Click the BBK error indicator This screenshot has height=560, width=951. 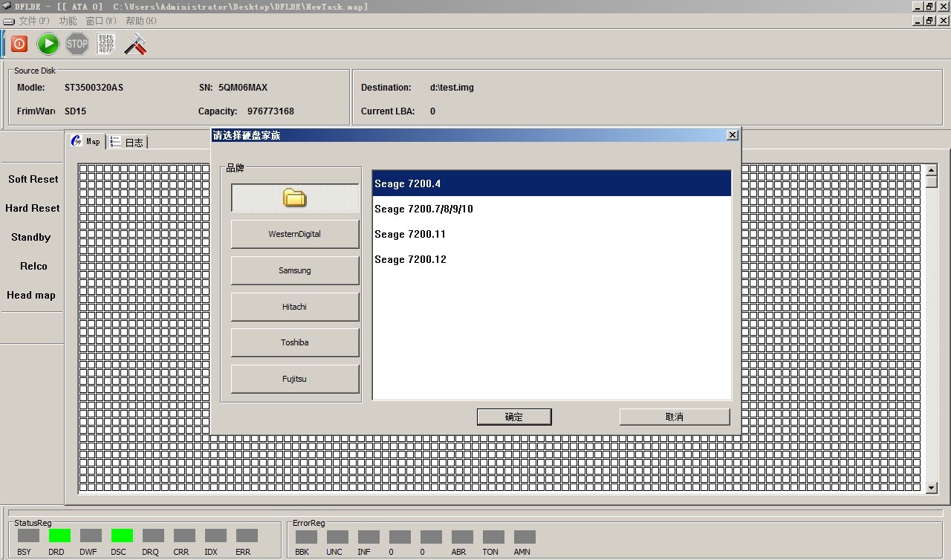(306, 536)
